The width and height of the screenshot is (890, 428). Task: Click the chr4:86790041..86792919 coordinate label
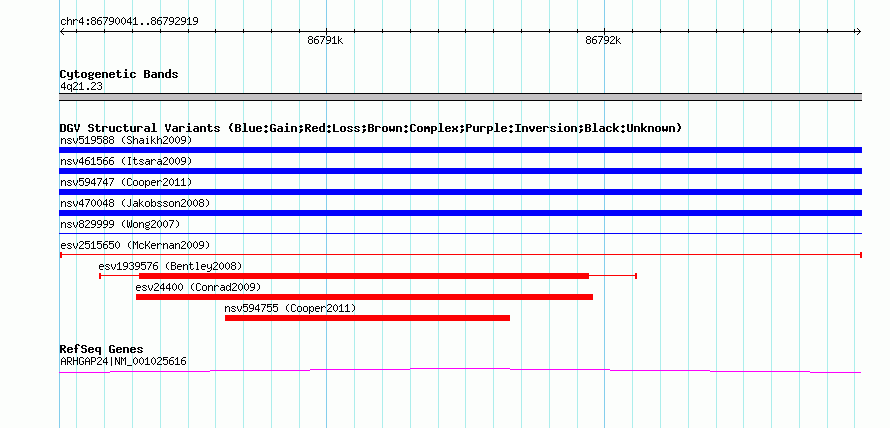pyautogui.click(x=129, y=22)
